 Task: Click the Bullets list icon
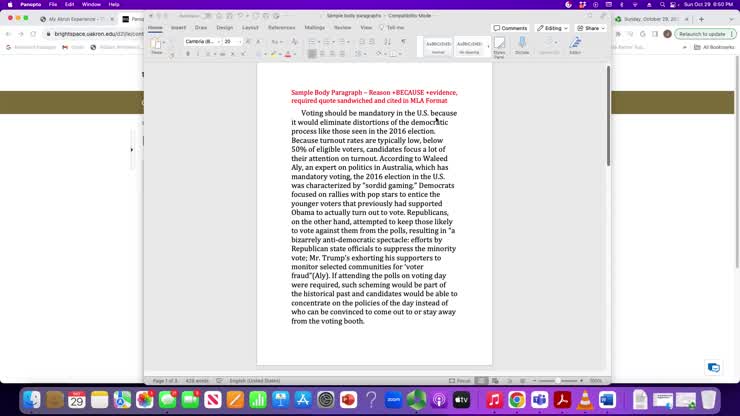313,42
